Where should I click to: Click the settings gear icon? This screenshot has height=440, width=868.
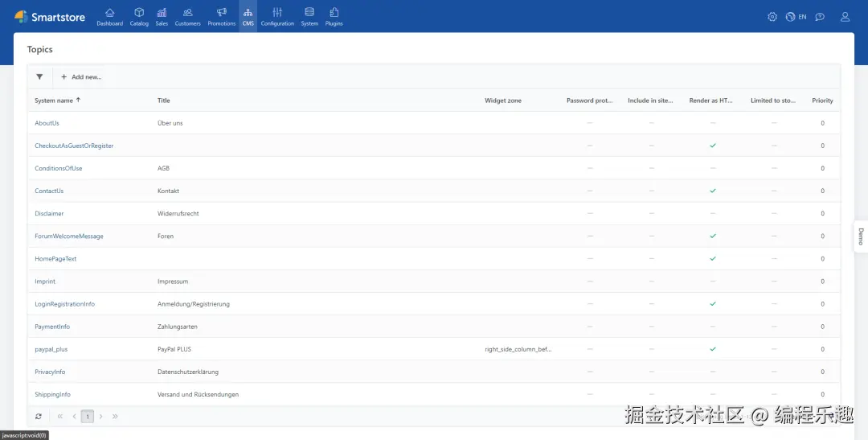772,17
